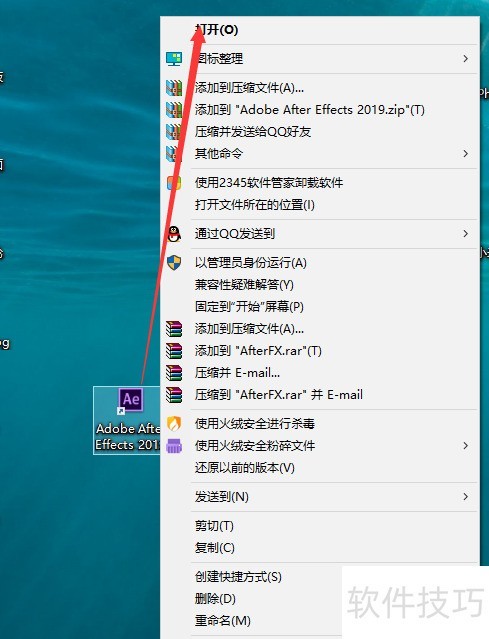Choose 固定到"开始"屏幕(P)
This screenshot has width=489, height=639.
click(x=320, y=307)
